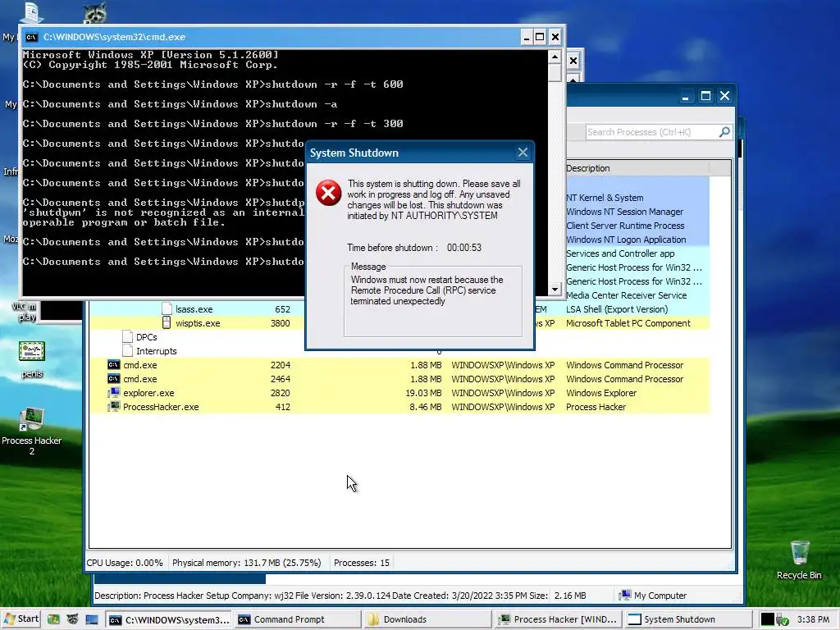Switch to Process Hacker taskbar button
Viewport: 840px width, 630px height.
[x=558, y=620]
